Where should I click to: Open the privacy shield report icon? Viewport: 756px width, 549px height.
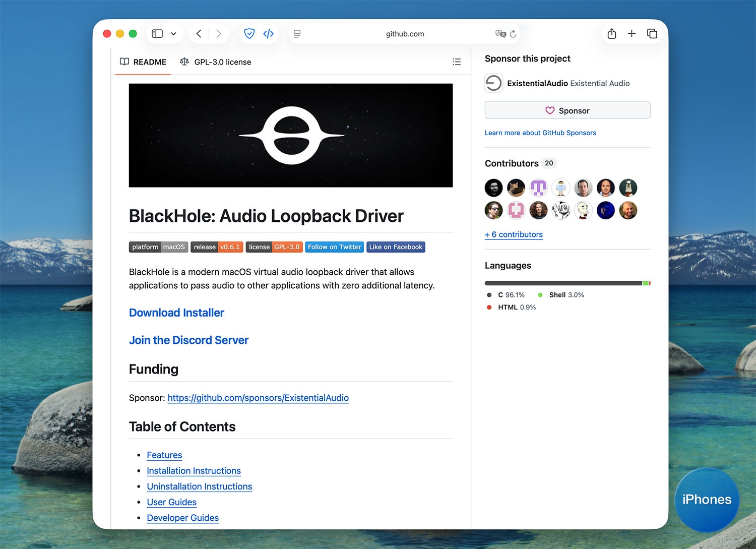(249, 34)
